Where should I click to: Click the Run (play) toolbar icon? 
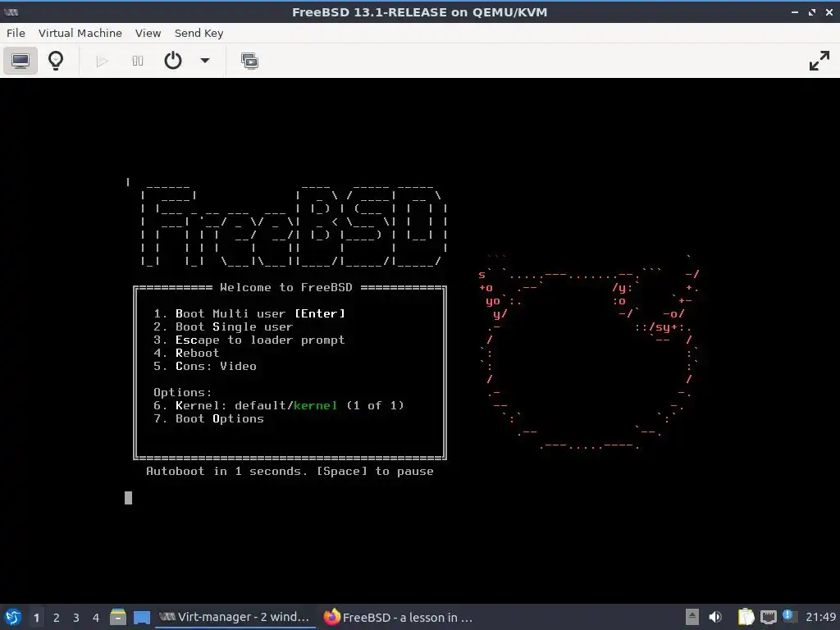[102, 61]
